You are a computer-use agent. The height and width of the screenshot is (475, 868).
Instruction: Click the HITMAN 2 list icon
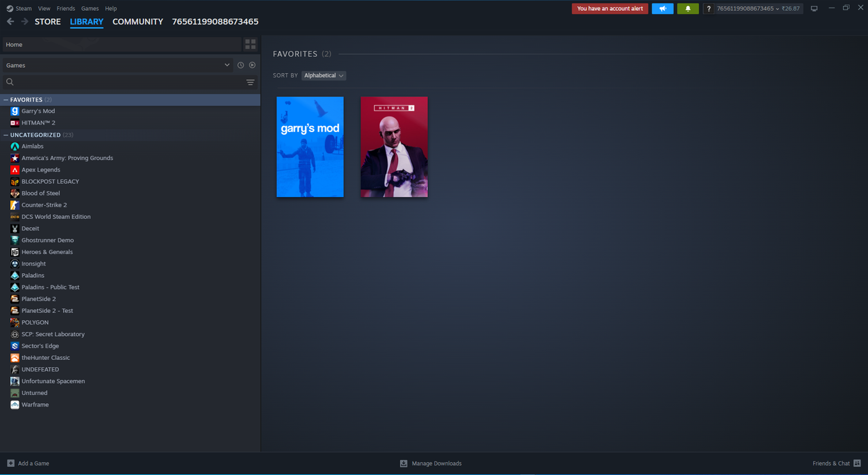15,123
